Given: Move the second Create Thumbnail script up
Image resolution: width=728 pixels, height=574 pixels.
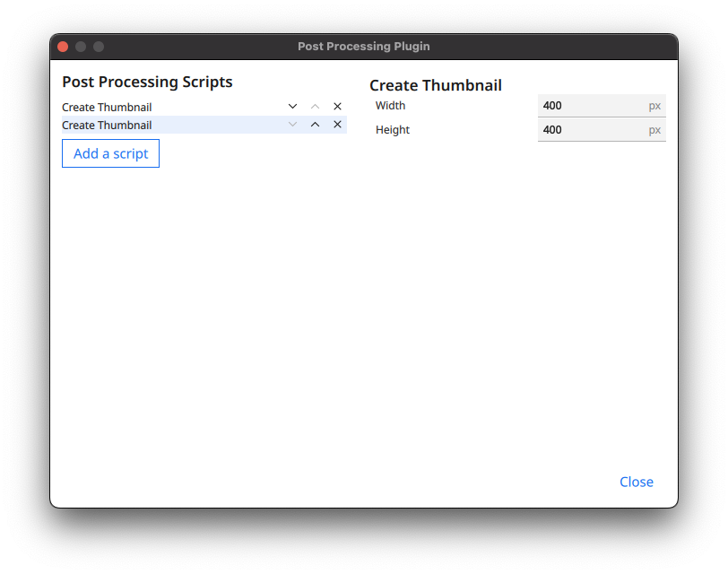Looking at the screenshot, I should point(315,125).
